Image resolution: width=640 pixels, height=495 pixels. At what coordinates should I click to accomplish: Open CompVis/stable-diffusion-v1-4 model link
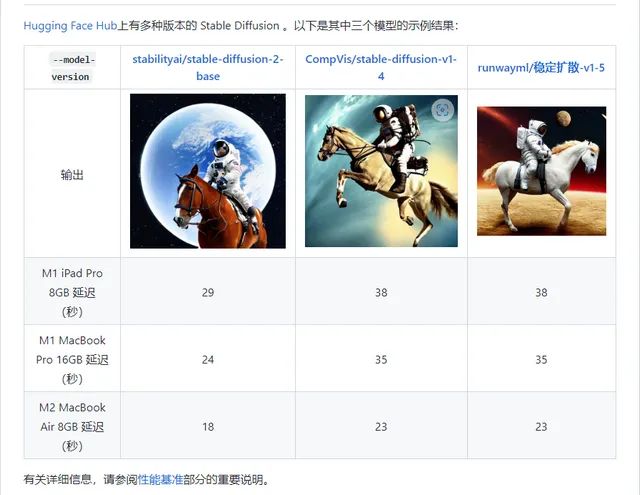(x=381, y=67)
